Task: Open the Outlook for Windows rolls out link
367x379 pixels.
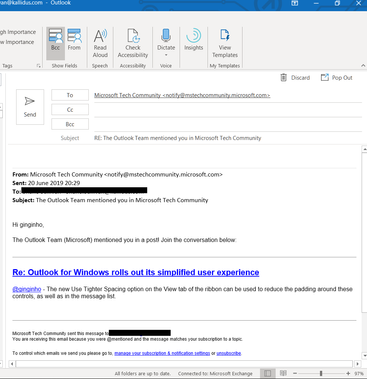Action: tap(136, 272)
